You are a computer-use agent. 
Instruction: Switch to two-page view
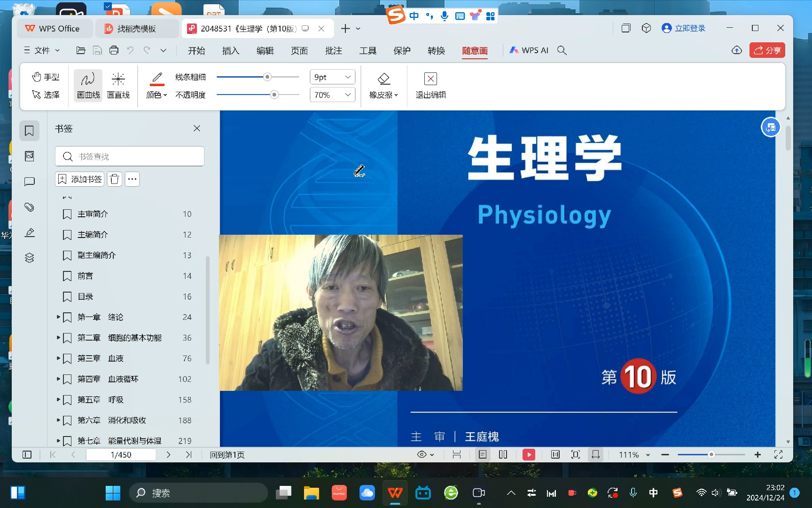coord(503,455)
